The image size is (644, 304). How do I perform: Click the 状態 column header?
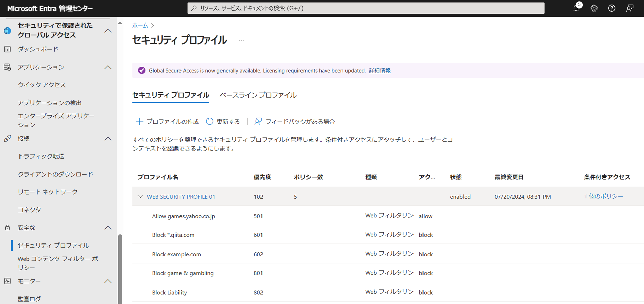pyautogui.click(x=456, y=177)
